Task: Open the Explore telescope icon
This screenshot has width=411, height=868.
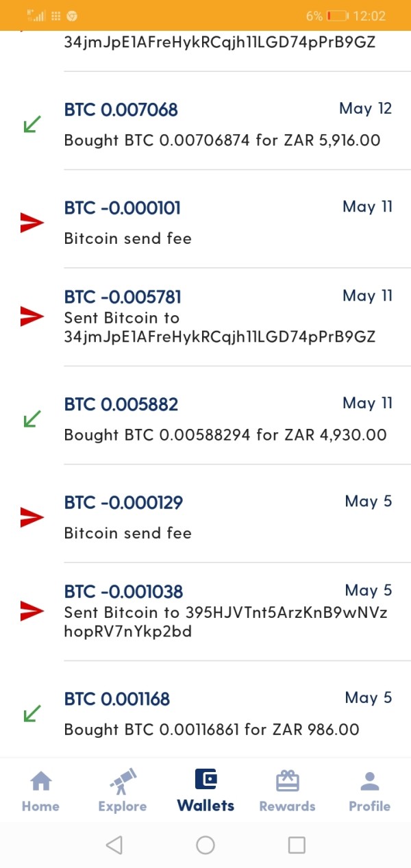Action: click(x=123, y=781)
